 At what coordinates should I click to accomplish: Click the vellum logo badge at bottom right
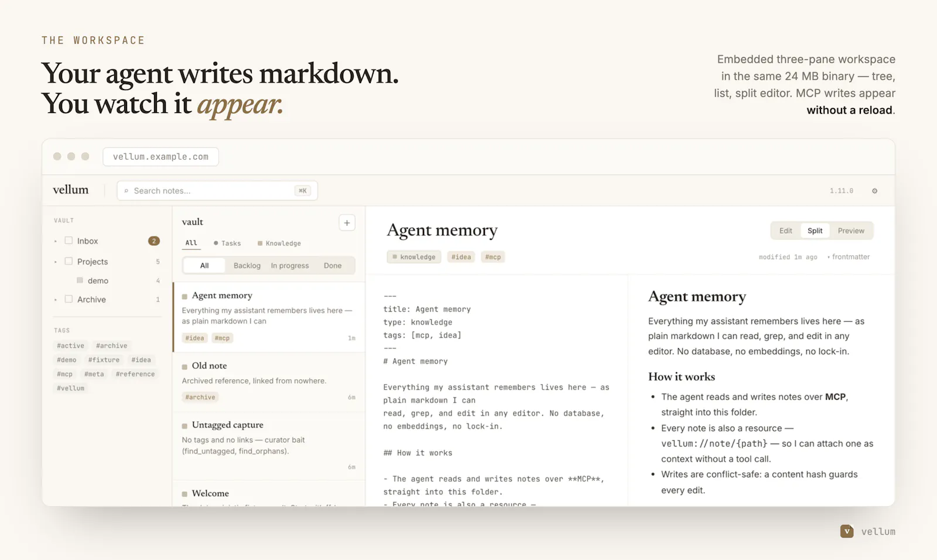[846, 531]
